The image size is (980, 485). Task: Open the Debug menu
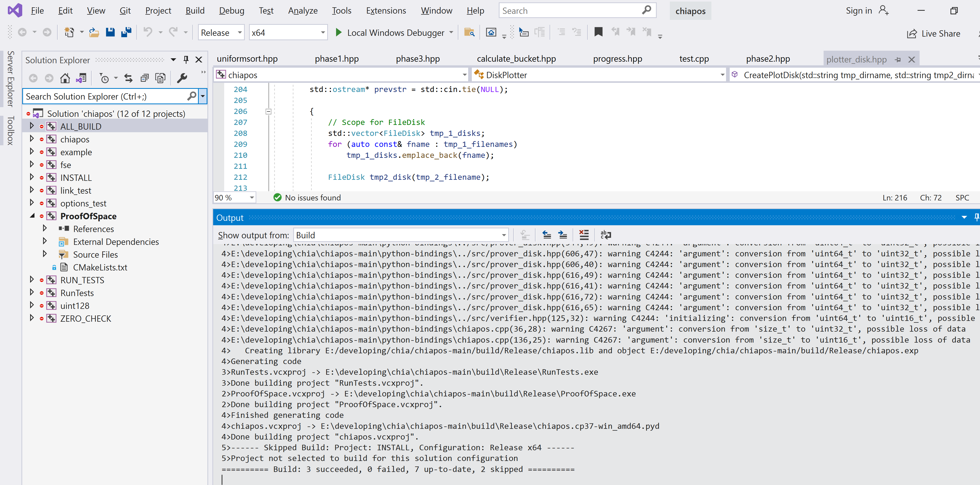[231, 11]
